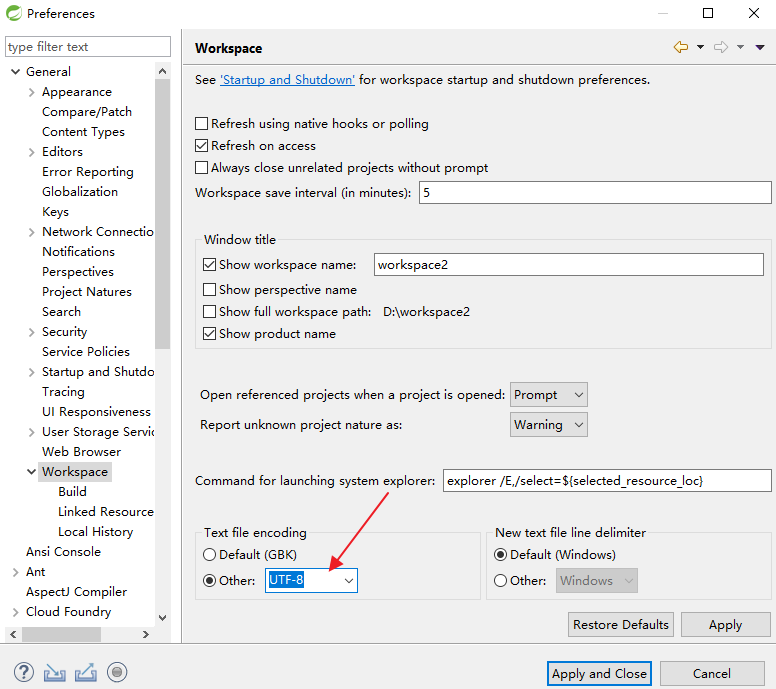This screenshot has height=689, width=776.
Task: Enable Refresh using native hooks or polling
Action: (x=202, y=124)
